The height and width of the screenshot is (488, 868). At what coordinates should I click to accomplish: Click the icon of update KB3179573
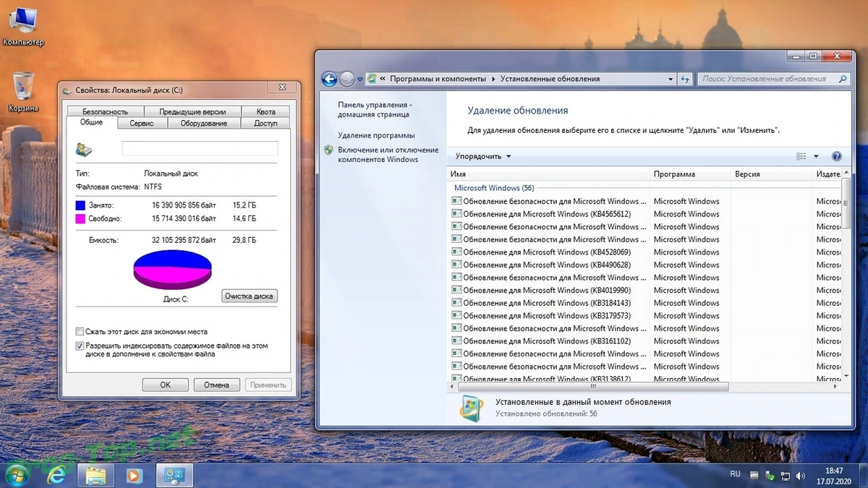[x=456, y=316]
